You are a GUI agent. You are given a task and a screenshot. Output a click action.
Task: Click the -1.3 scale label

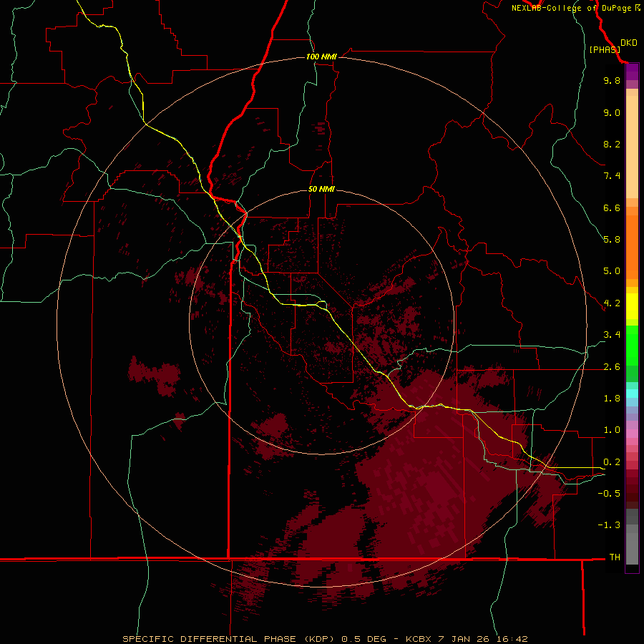pos(609,525)
